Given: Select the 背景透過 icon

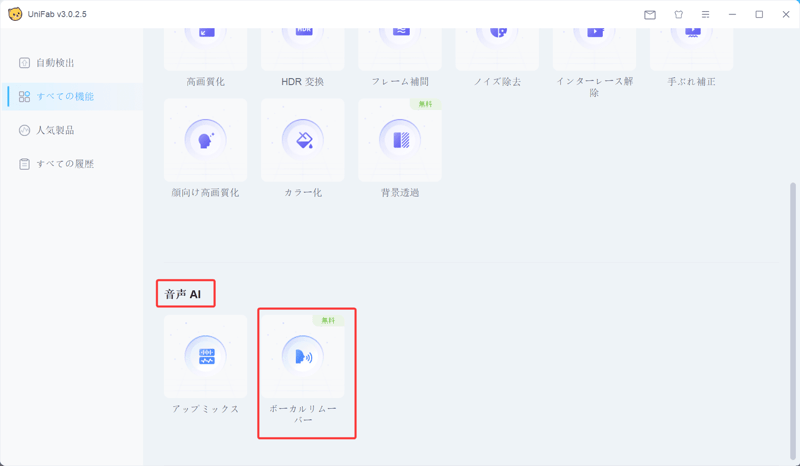Looking at the screenshot, I should (400, 140).
